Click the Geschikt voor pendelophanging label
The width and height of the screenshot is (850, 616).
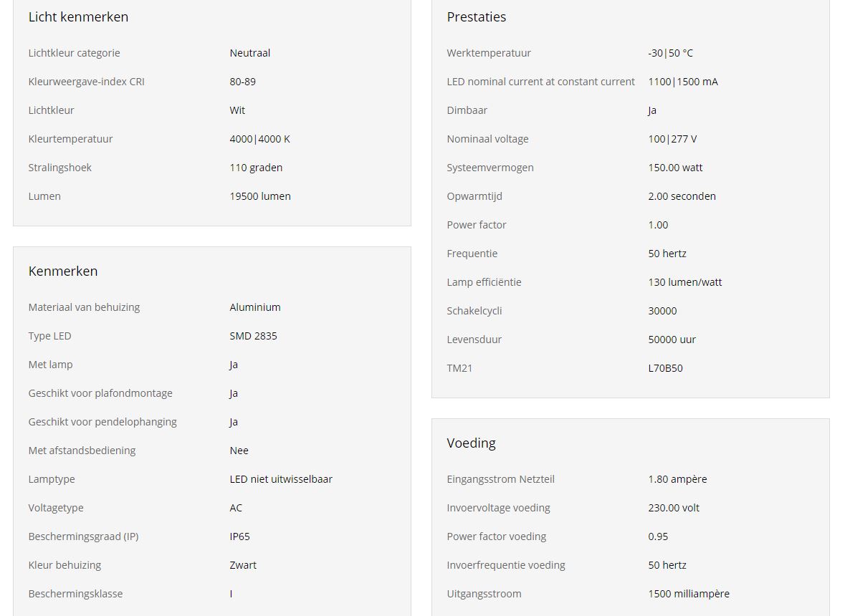[102, 422]
